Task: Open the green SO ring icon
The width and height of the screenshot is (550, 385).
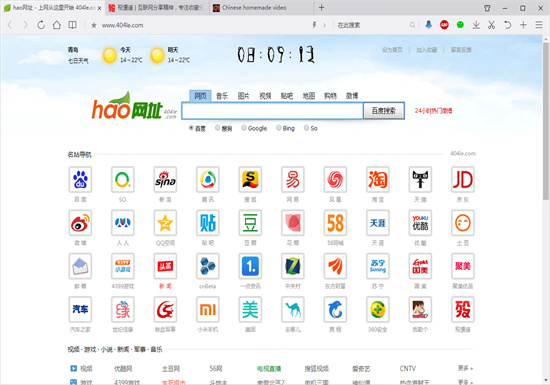Action: (x=123, y=180)
